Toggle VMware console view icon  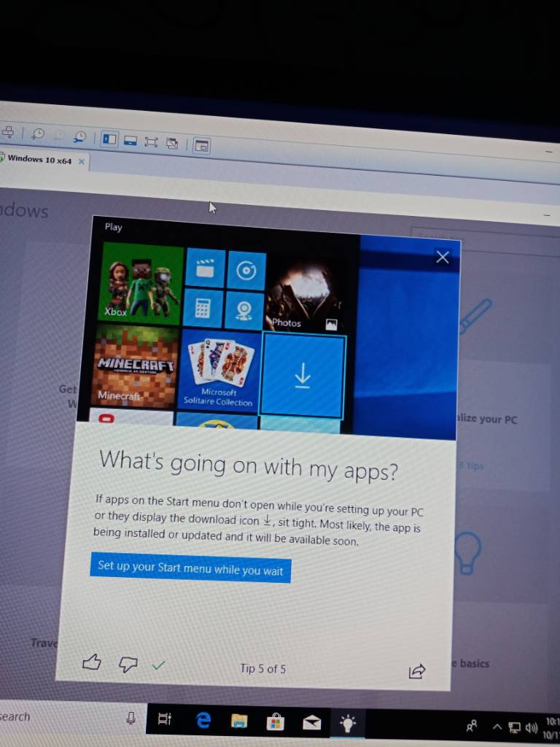tap(202, 146)
